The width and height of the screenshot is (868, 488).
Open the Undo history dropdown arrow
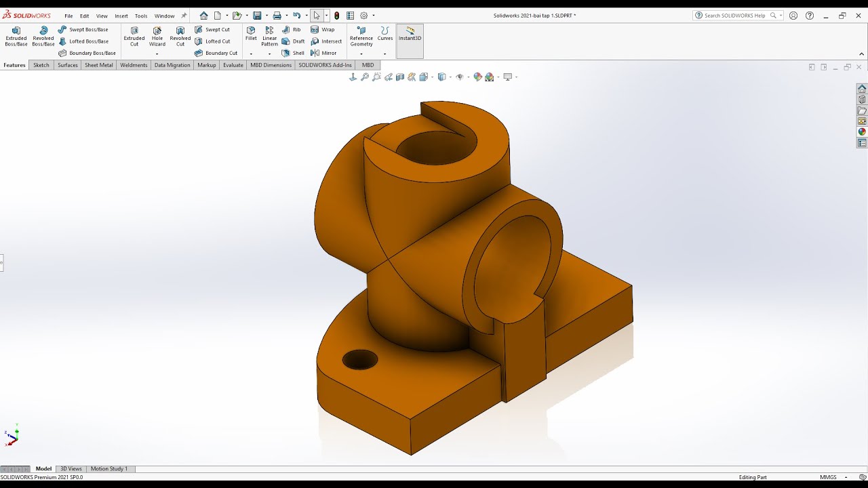point(305,16)
